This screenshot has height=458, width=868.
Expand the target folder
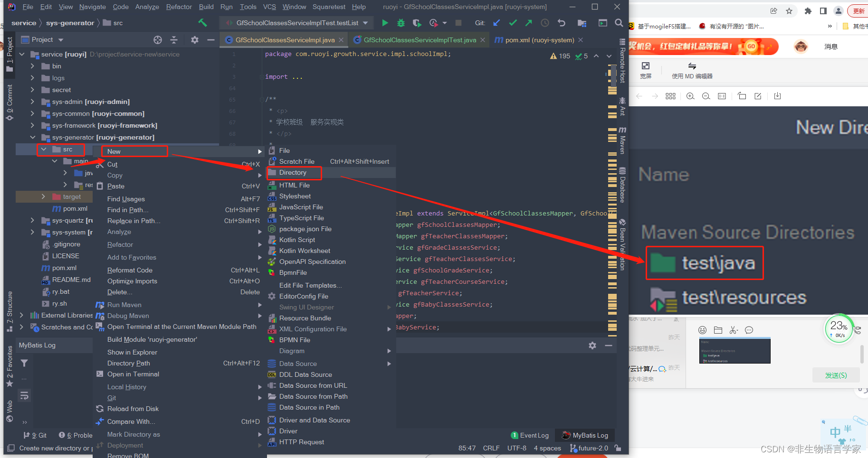pos(44,196)
